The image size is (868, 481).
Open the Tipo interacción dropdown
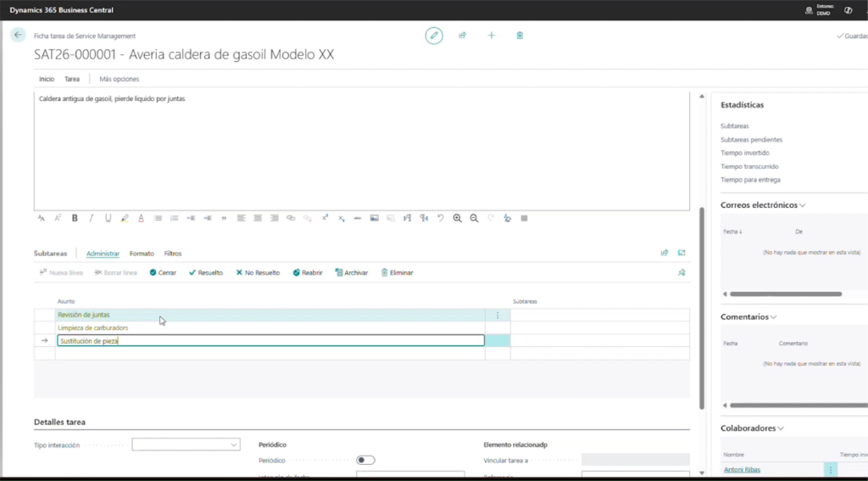pyautogui.click(x=186, y=444)
